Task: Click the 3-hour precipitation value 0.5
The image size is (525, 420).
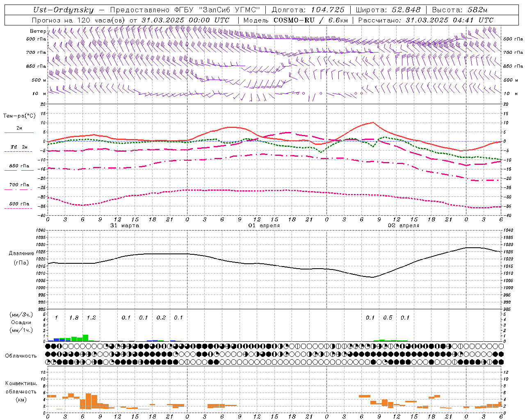Action: tap(388, 318)
